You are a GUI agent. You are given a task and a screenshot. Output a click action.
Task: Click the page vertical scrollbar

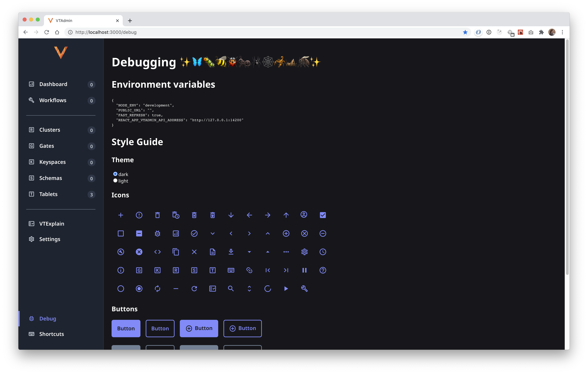point(567,156)
